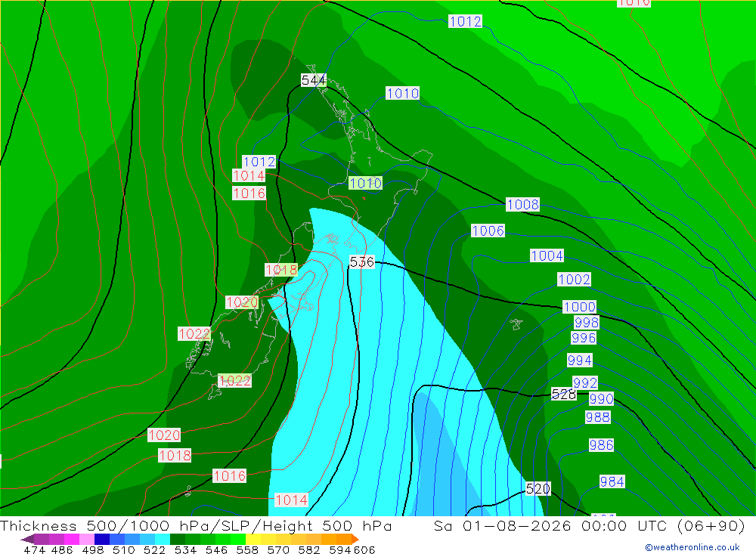Click the 1000 isobar label
The width and height of the screenshot is (756, 554).
pyautogui.click(x=580, y=307)
